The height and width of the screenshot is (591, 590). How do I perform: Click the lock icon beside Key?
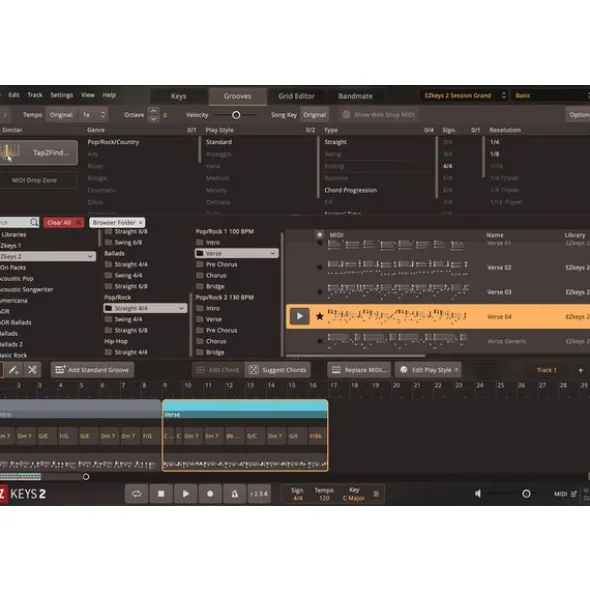coord(376,493)
